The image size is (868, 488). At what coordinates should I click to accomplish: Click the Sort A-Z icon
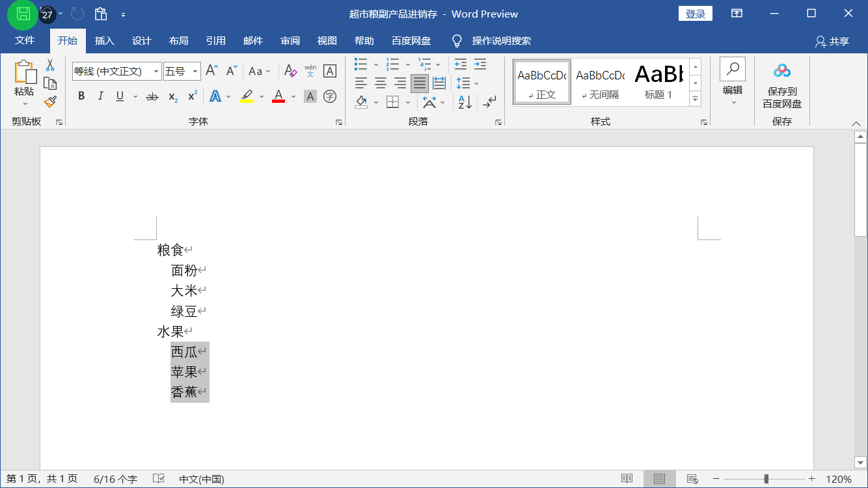pos(465,102)
